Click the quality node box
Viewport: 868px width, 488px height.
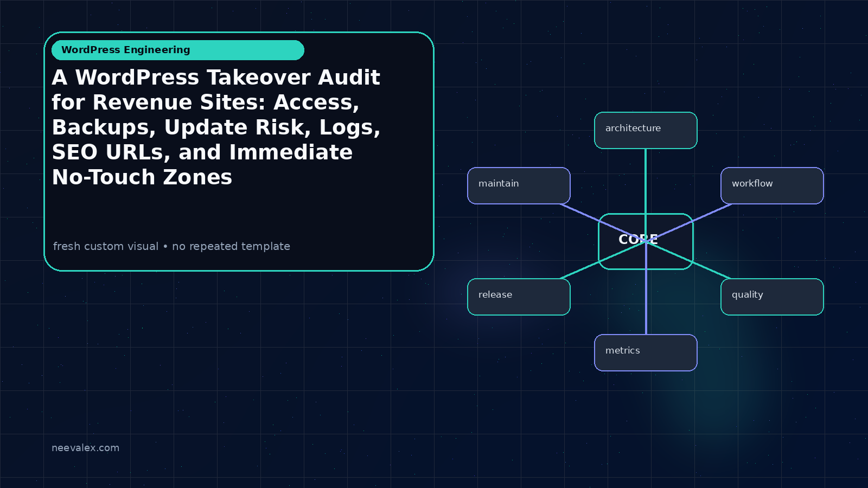[x=772, y=297]
